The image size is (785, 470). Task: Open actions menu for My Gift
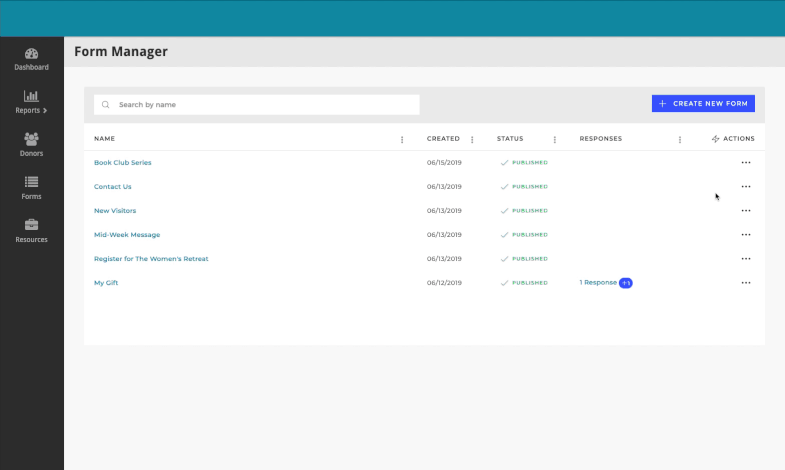tap(745, 283)
